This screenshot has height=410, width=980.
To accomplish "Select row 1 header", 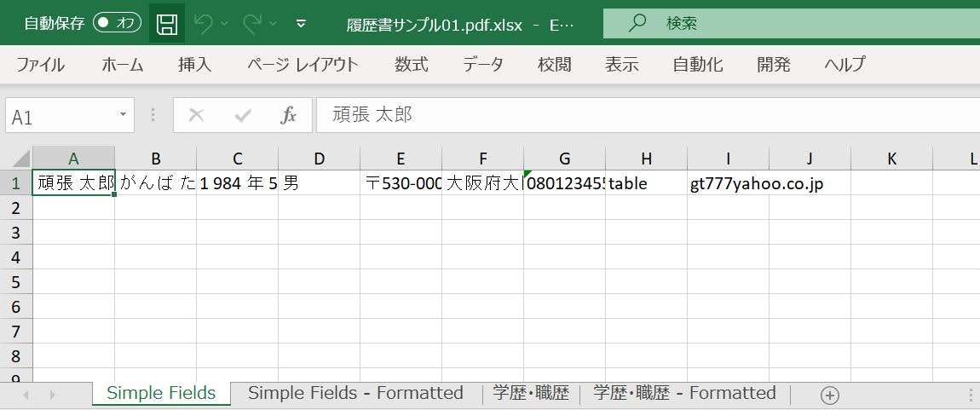I will click(16, 183).
